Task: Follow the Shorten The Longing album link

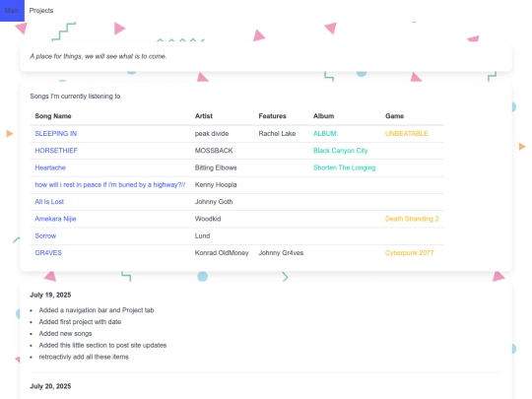Action: pos(344,167)
